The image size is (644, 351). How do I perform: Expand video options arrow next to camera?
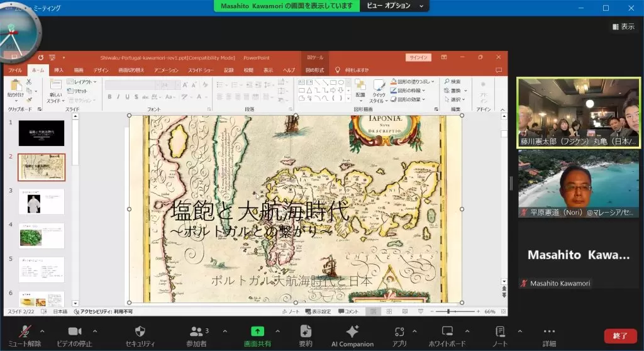coord(95,331)
